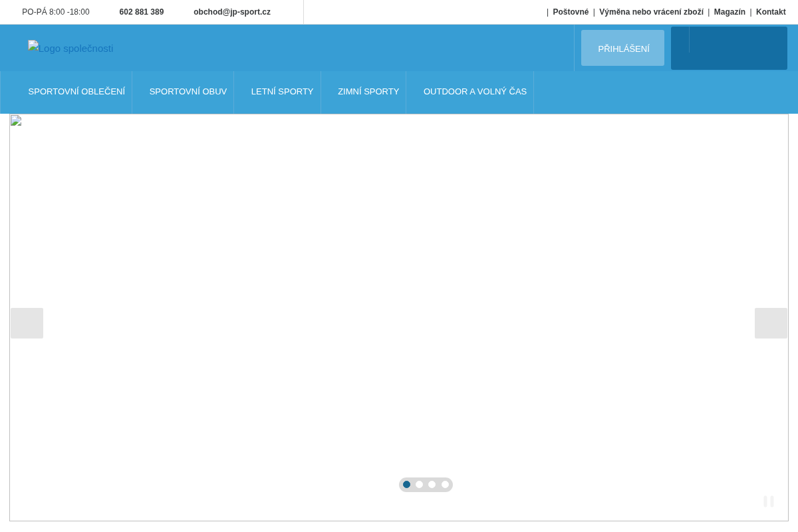
Task: Open the SPORTOVNÍ OBUV menu
Action: (x=188, y=92)
